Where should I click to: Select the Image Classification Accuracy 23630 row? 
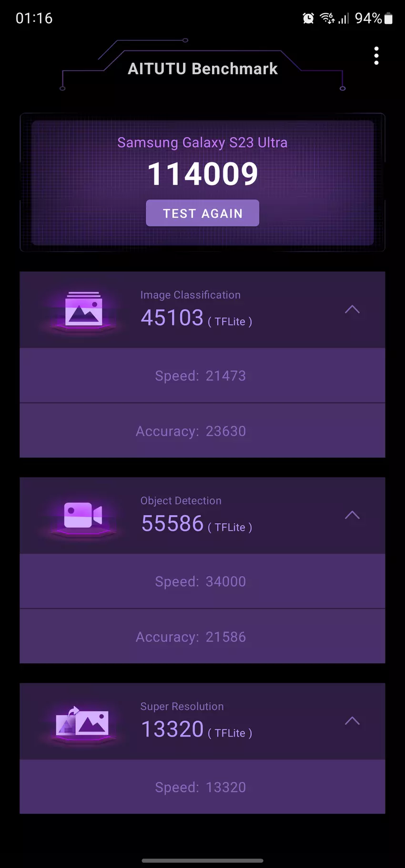(202, 431)
